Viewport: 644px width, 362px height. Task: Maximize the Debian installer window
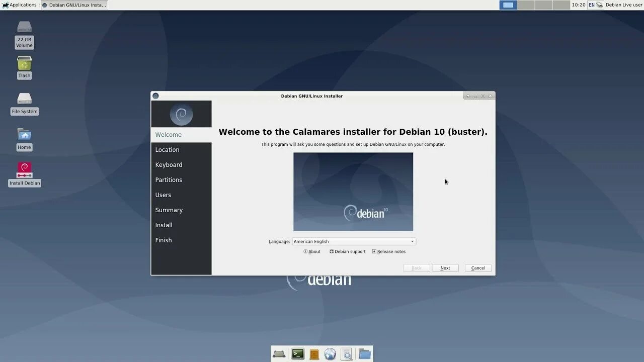(x=483, y=96)
